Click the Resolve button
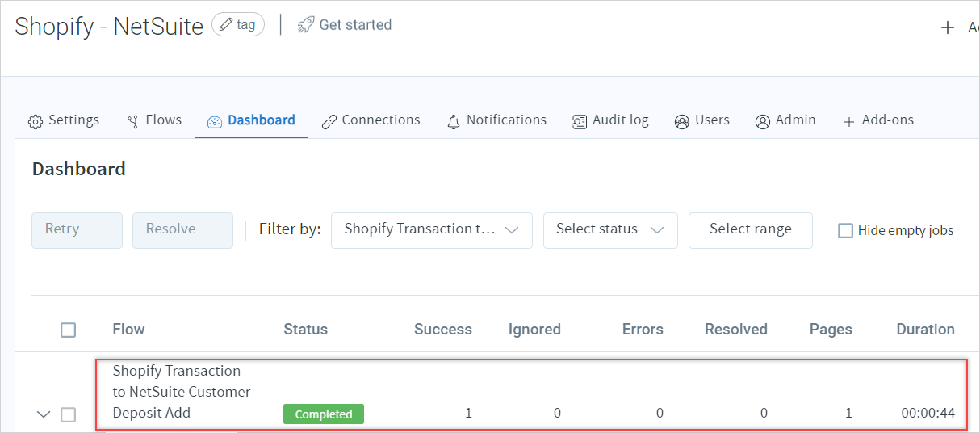The height and width of the screenshot is (433, 980). coord(182,230)
